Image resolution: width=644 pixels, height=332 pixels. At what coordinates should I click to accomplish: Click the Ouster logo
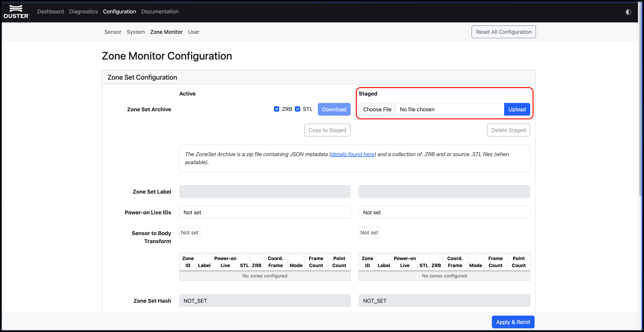click(16, 12)
